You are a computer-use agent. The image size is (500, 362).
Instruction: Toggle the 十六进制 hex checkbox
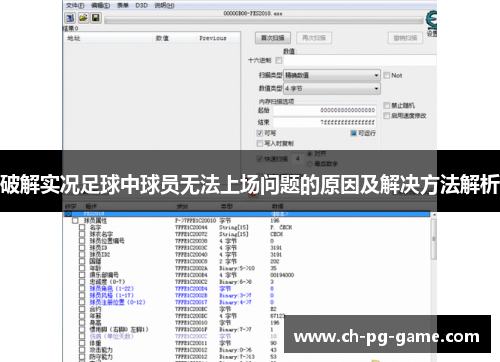coord(279,60)
